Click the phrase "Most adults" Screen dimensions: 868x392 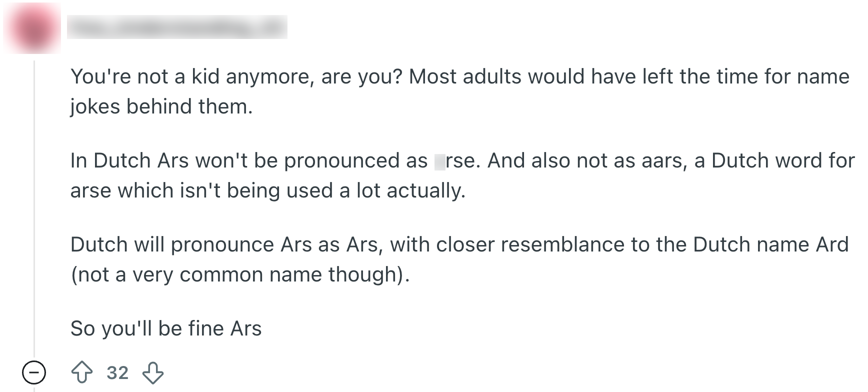pyautogui.click(x=465, y=76)
